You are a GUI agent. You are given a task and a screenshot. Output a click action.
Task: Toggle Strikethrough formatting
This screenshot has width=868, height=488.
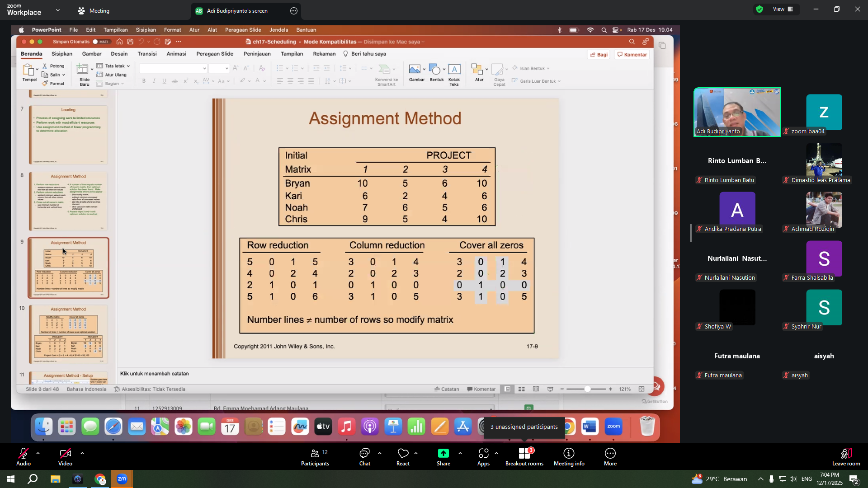click(x=175, y=81)
